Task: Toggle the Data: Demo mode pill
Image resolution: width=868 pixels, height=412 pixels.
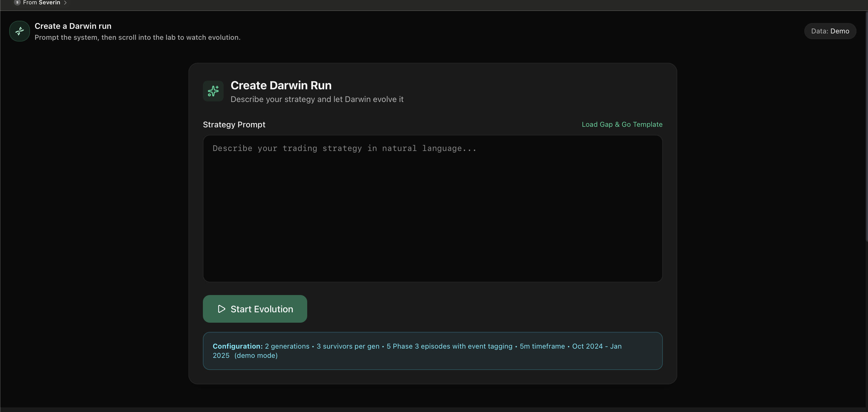Action: point(830,31)
